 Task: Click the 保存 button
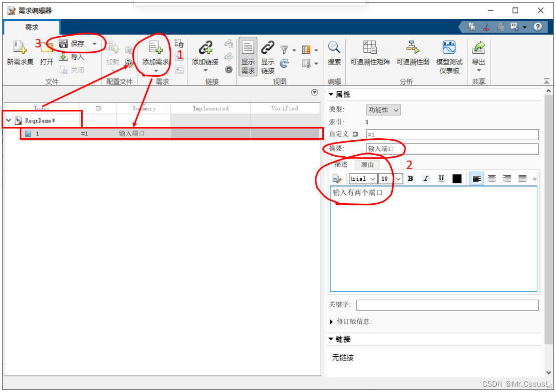coord(72,44)
